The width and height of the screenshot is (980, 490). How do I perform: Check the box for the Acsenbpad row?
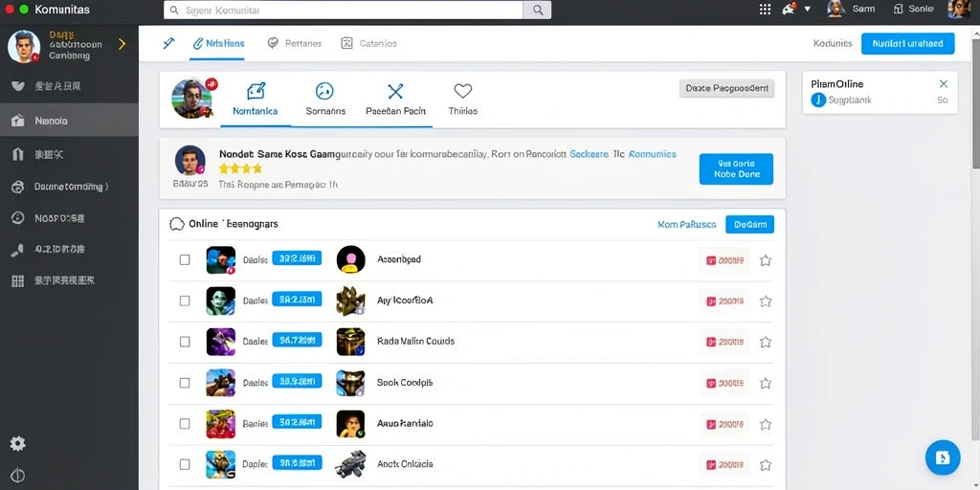185,259
